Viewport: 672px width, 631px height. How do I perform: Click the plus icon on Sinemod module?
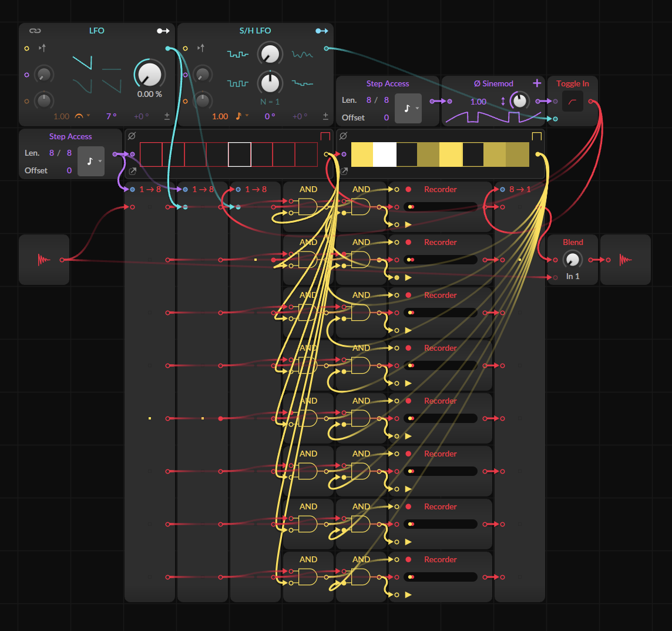537,83
